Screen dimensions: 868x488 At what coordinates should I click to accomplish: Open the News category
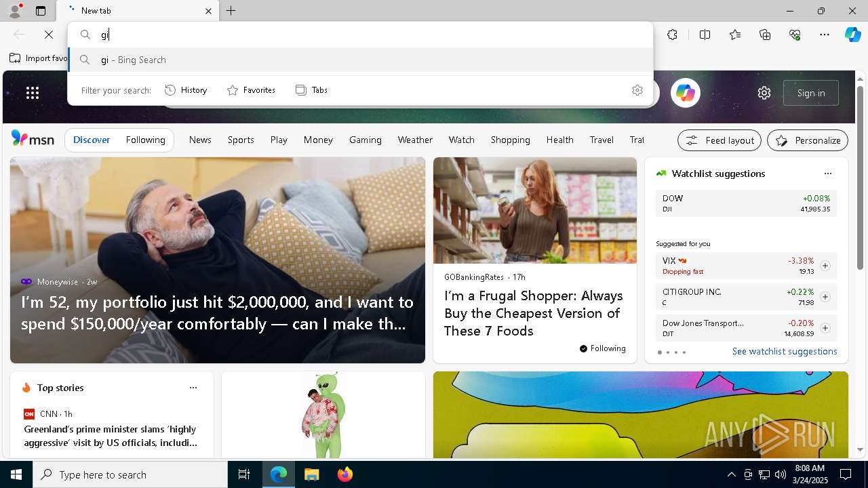200,140
